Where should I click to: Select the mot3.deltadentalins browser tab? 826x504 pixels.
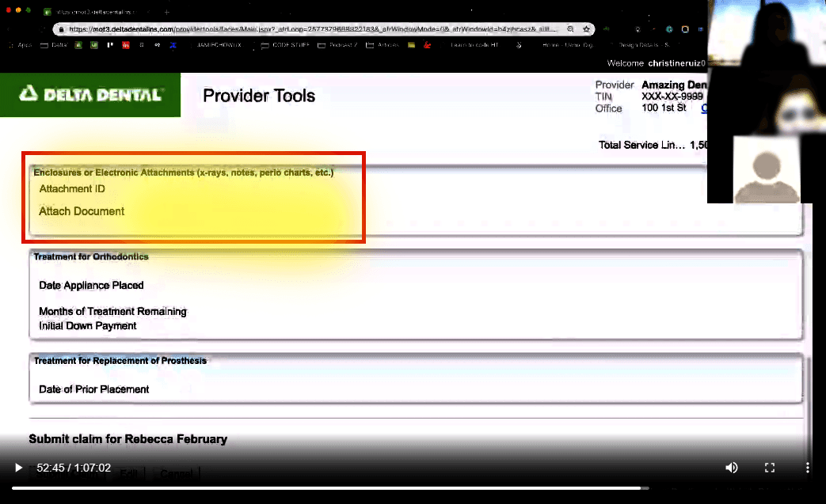[95, 12]
